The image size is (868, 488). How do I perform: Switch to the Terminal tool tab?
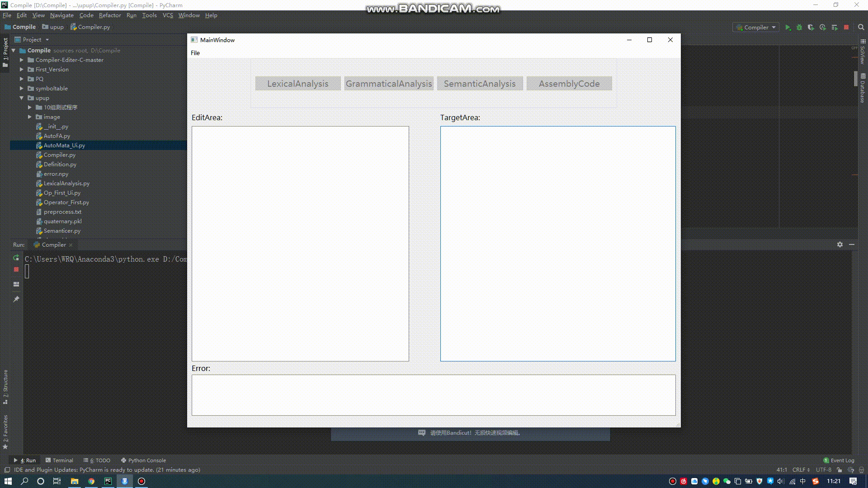(59, 460)
